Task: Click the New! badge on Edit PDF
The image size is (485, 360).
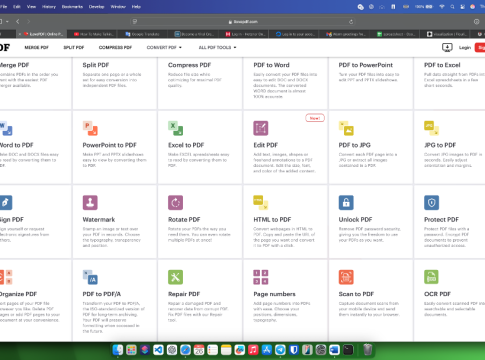Action: 315,118
